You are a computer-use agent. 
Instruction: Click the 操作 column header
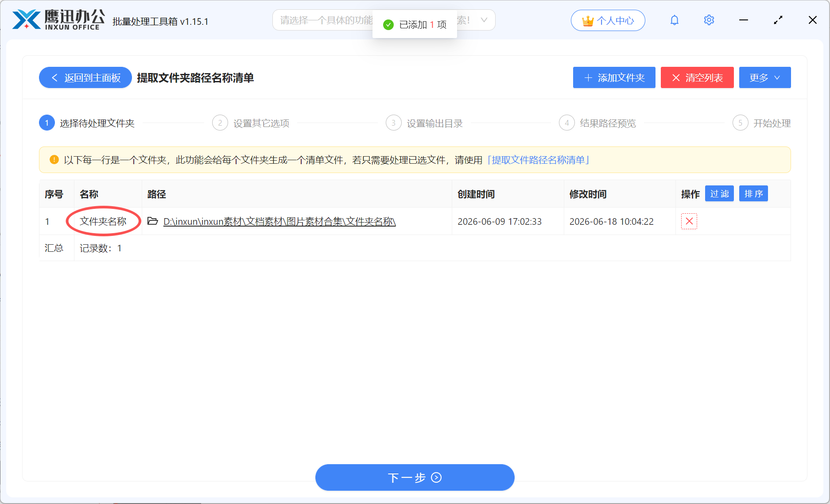coord(690,194)
